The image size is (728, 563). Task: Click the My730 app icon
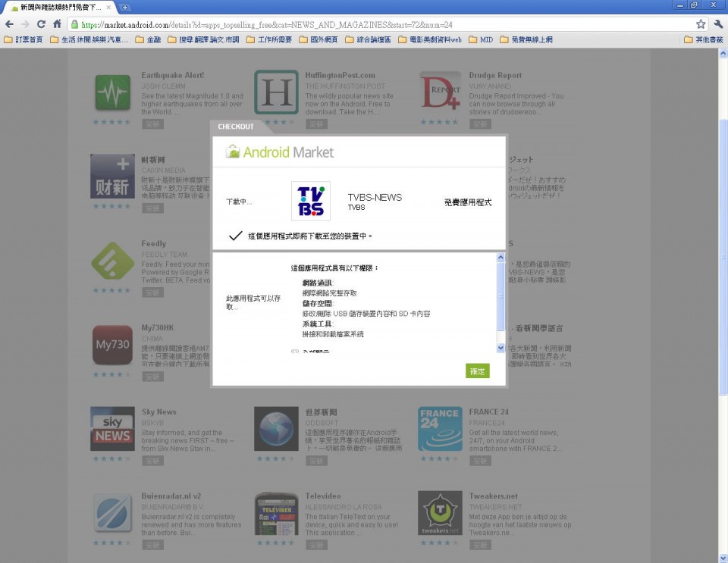point(112,345)
